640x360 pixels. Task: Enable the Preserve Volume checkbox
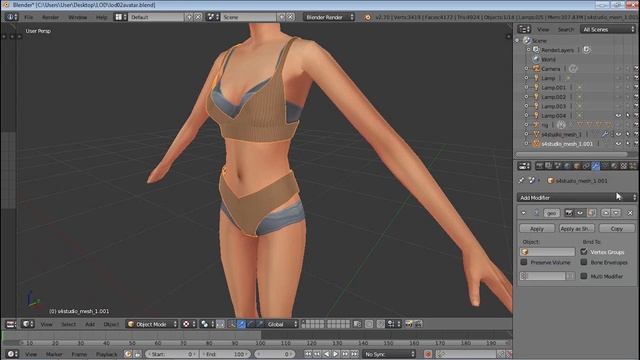pyautogui.click(x=524, y=262)
